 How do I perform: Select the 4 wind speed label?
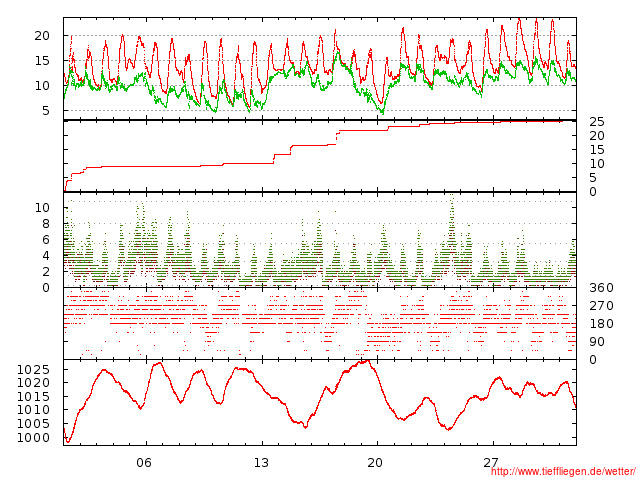45,256
